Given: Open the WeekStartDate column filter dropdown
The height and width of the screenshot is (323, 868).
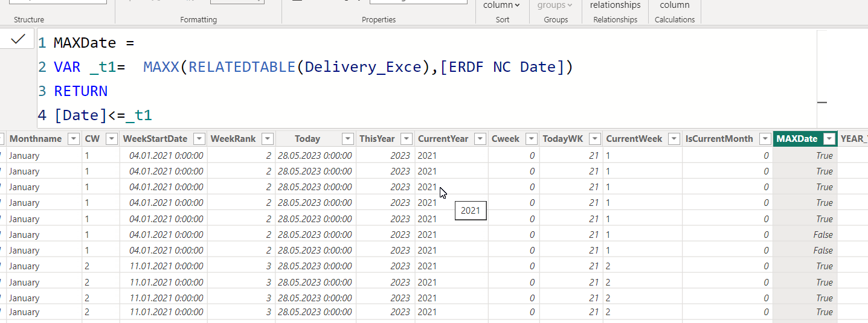Looking at the screenshot, I should pyautogui.click(x=199, y=139).
